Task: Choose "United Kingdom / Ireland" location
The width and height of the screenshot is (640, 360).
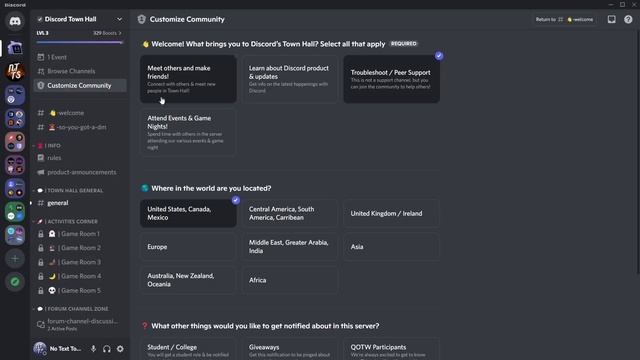Action: point(391,213)
